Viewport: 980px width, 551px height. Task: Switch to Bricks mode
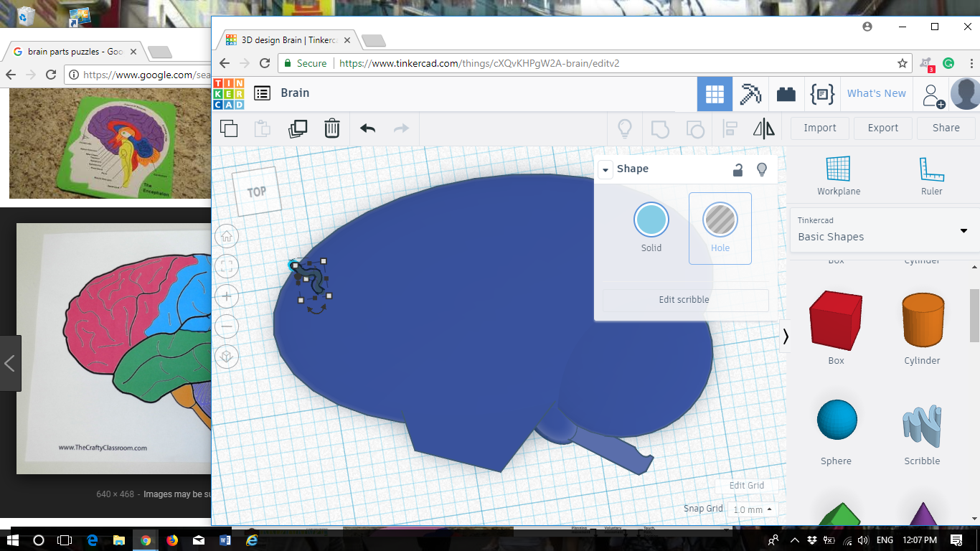786,94
